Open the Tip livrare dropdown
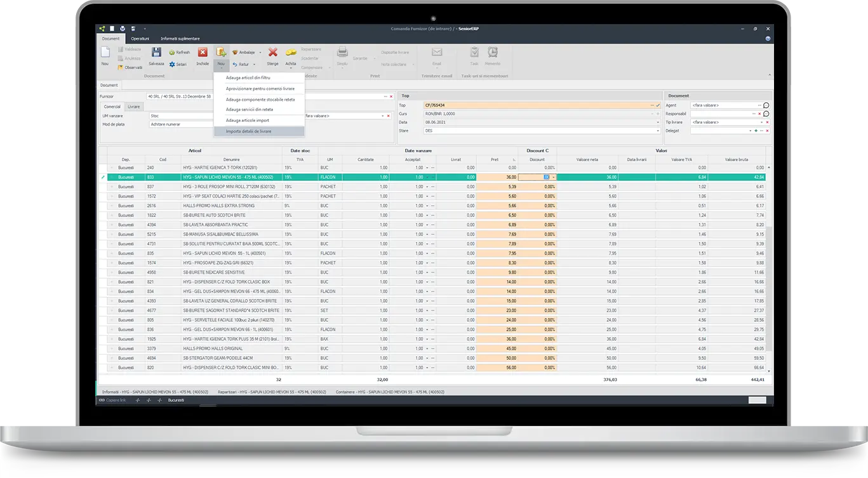This screenshot has height=478, width=868. click(x=761, y=122)
